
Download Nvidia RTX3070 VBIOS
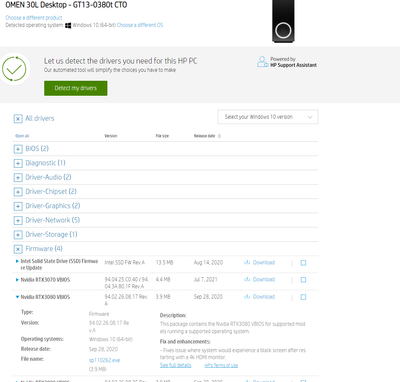coord(259,280)
